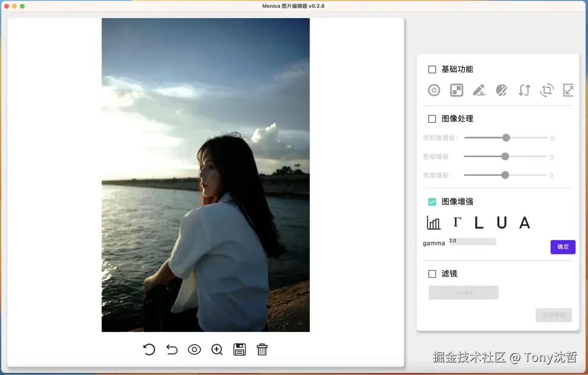The image size is (588, 375).
Task: Select the gamma (Γ) enhancement icon
Action: click(x=456, y=222)
